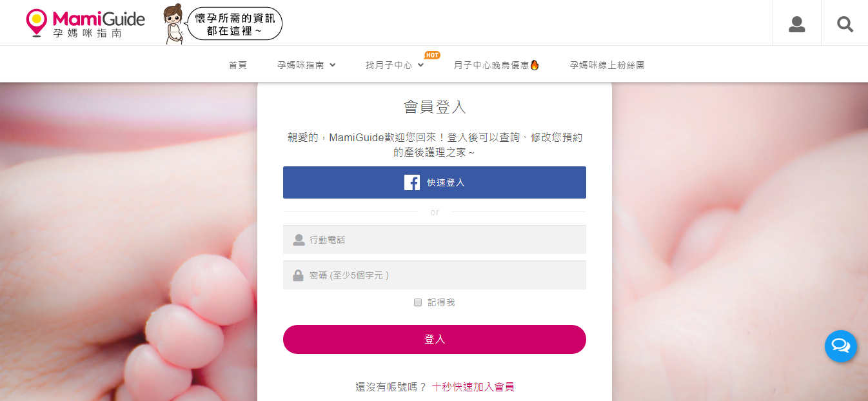Open 孕媽咪線上粉絲團 from the navigation
Screen dimensions: 868x401
[607, 64]
